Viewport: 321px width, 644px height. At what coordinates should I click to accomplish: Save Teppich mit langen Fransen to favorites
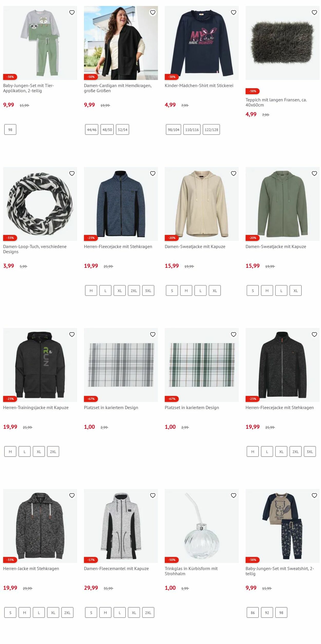click(314, 12)
